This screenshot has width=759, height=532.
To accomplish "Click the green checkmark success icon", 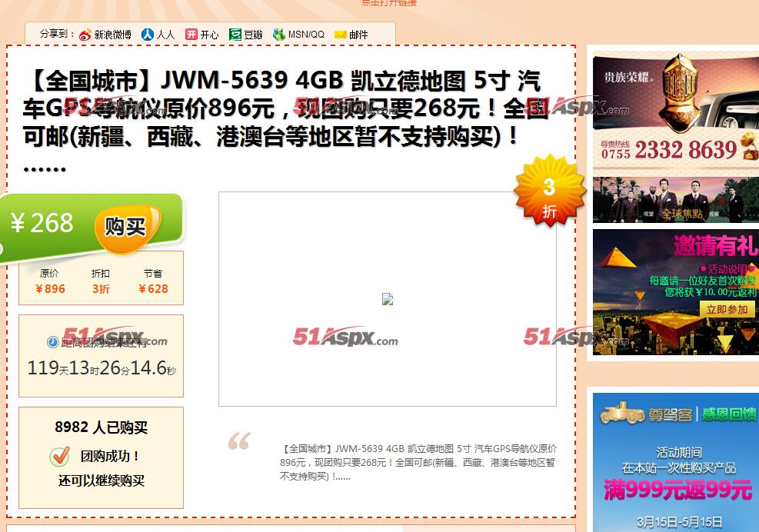I will pos(59,456).
